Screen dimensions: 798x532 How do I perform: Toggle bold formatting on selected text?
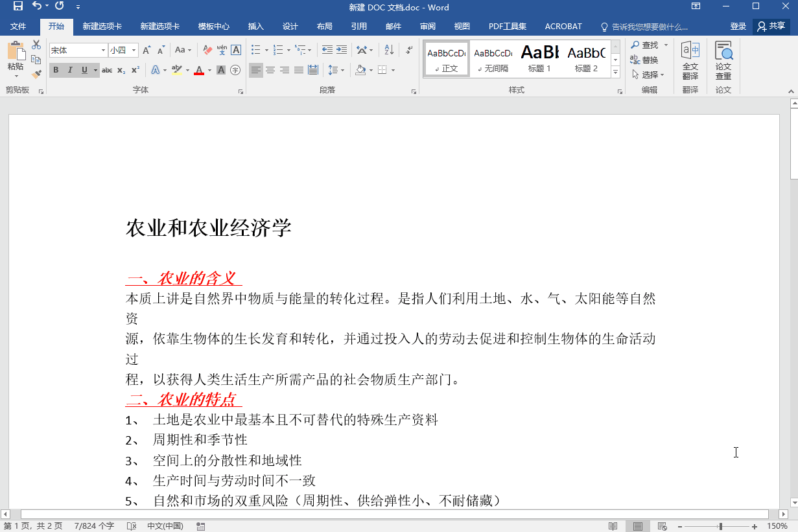click(56, 69)
